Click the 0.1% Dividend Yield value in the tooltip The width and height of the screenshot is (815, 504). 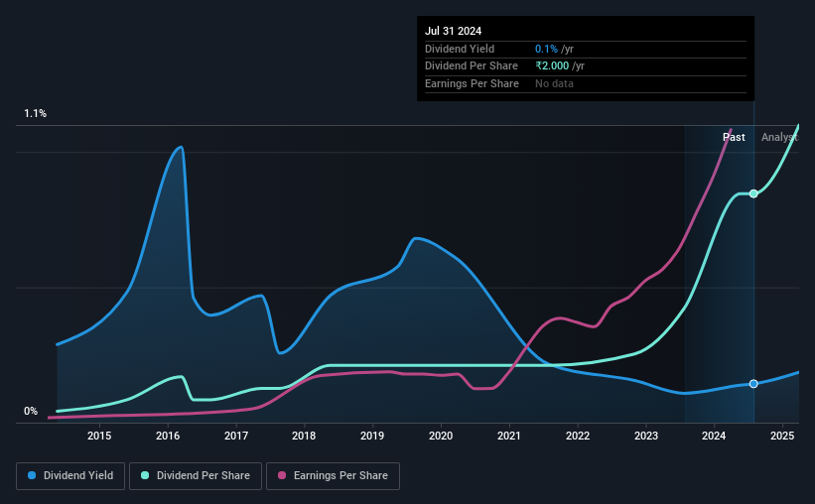pos(546,49)
